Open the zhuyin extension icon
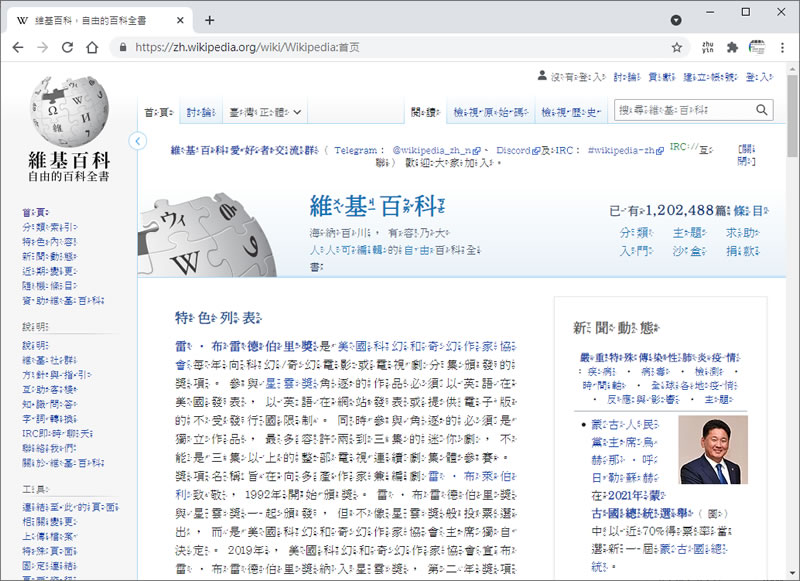This screenshot has height=581, width=800. pos(708,47)
